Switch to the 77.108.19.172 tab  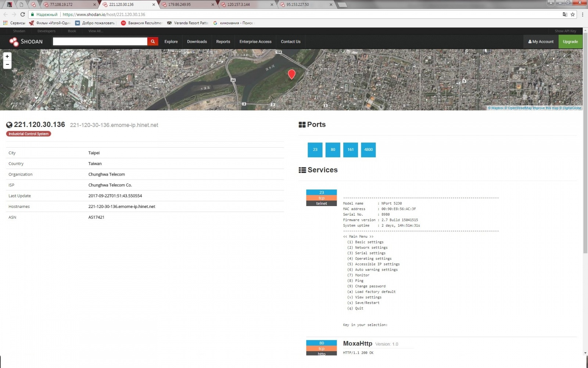pyautogui.click(x=69, y=5)
